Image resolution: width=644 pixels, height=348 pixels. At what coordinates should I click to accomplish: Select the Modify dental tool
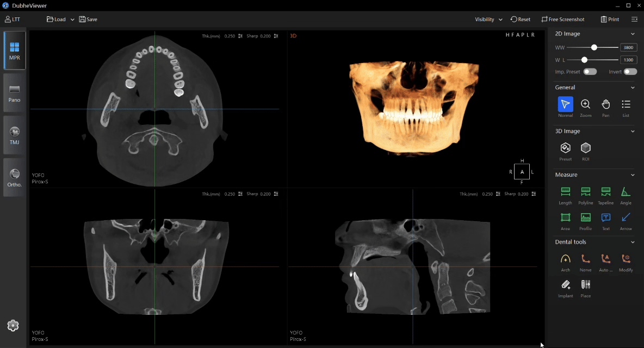click(626, 259)
